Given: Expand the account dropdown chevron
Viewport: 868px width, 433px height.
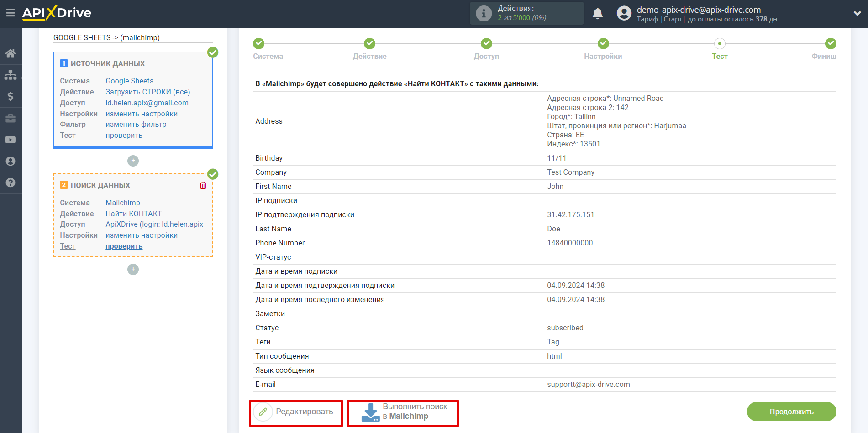Looking at the screenshot, I should point(857,14).
